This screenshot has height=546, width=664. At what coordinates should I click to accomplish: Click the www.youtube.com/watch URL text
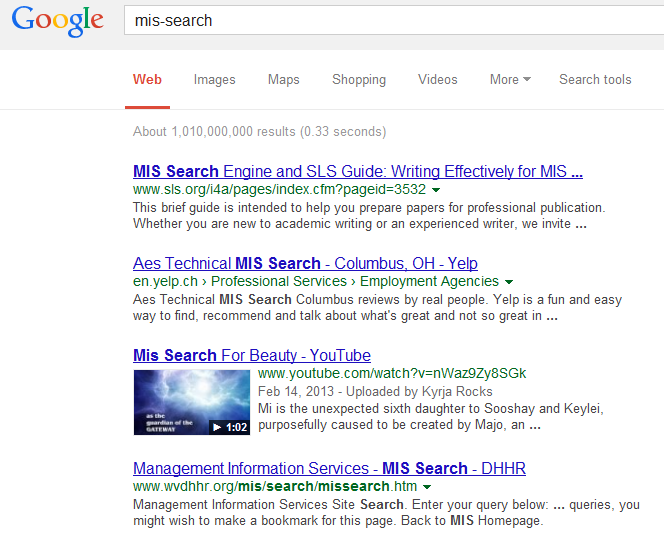[392, 373]
